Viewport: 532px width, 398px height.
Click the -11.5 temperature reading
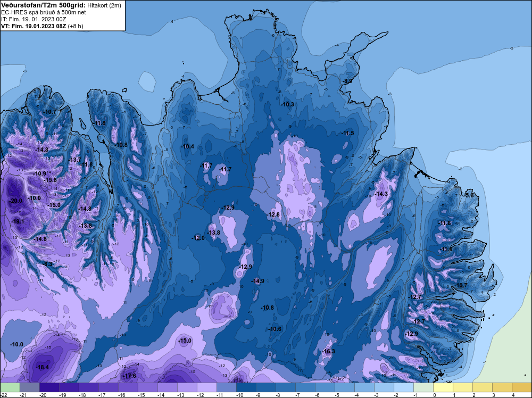click(348, 133)
